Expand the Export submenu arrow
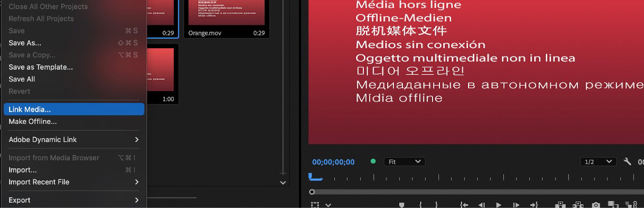The image size is (644, 208). (x=137, y=200)
